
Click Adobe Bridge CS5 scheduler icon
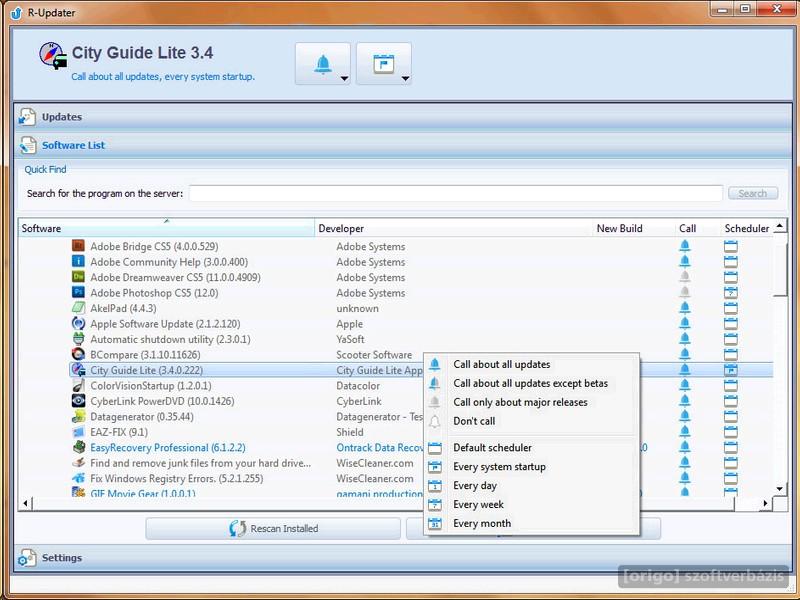(x=731, y=246)
